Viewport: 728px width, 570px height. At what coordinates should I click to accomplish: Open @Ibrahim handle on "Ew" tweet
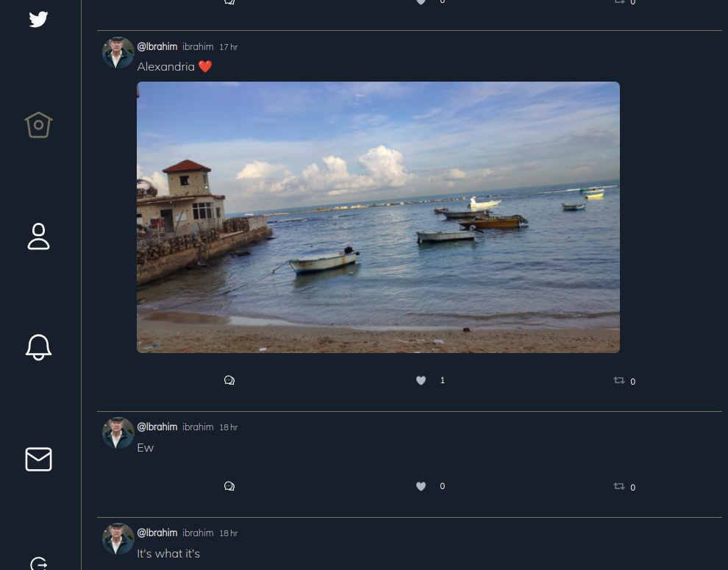click(x=157, y=427)
